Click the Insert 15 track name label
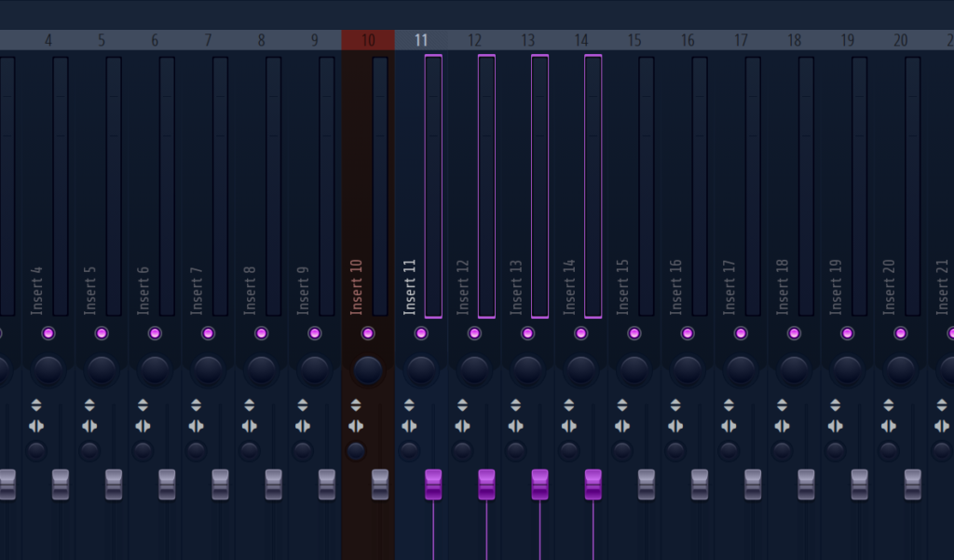The image size is (954, 560). click(621, 284)
